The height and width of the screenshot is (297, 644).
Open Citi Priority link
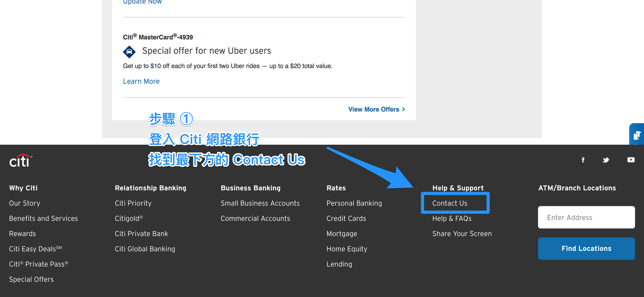pyautogui.click(x=133, y=203)
